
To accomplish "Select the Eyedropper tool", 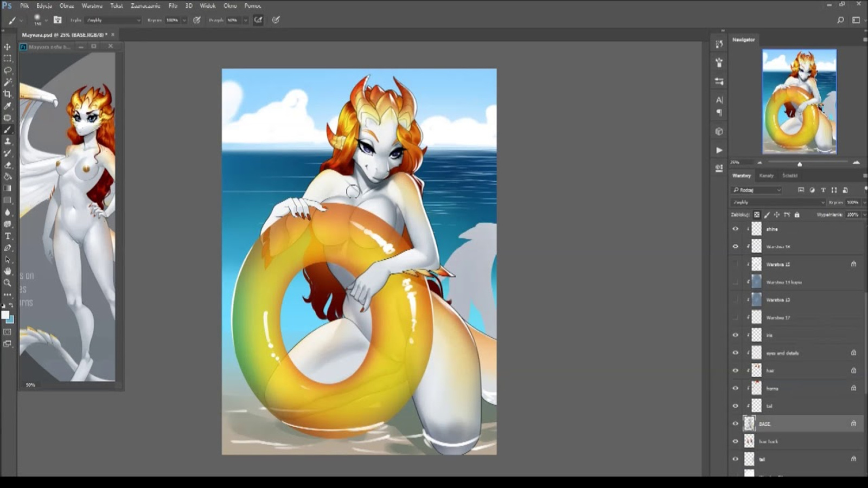I will click(8, 106).
